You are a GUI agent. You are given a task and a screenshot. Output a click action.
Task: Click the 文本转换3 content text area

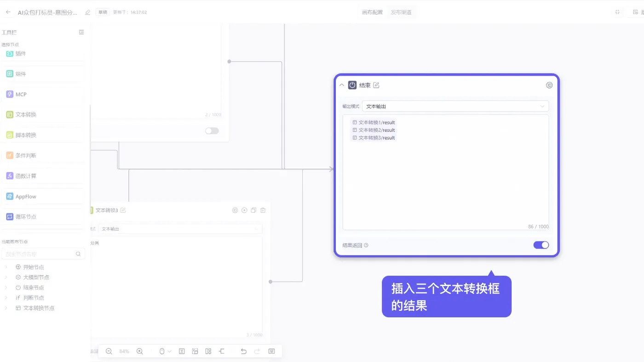coord(176,288)
